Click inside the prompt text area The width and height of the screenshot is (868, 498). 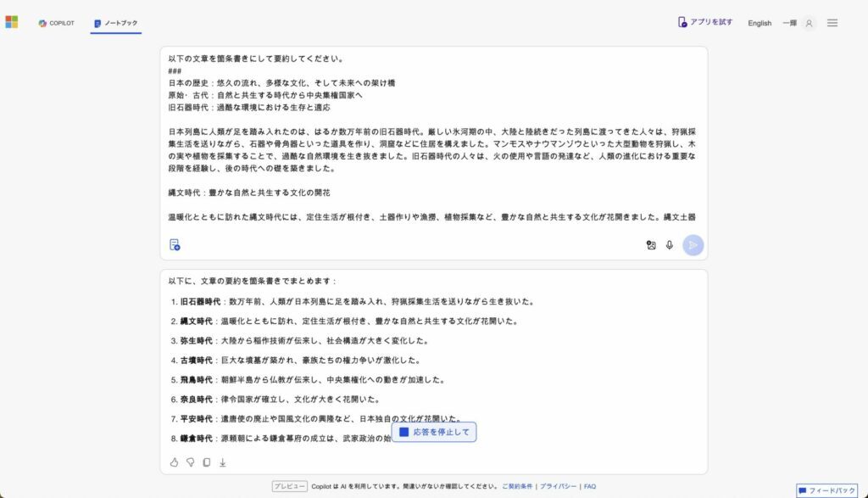(x=432, y=136)
